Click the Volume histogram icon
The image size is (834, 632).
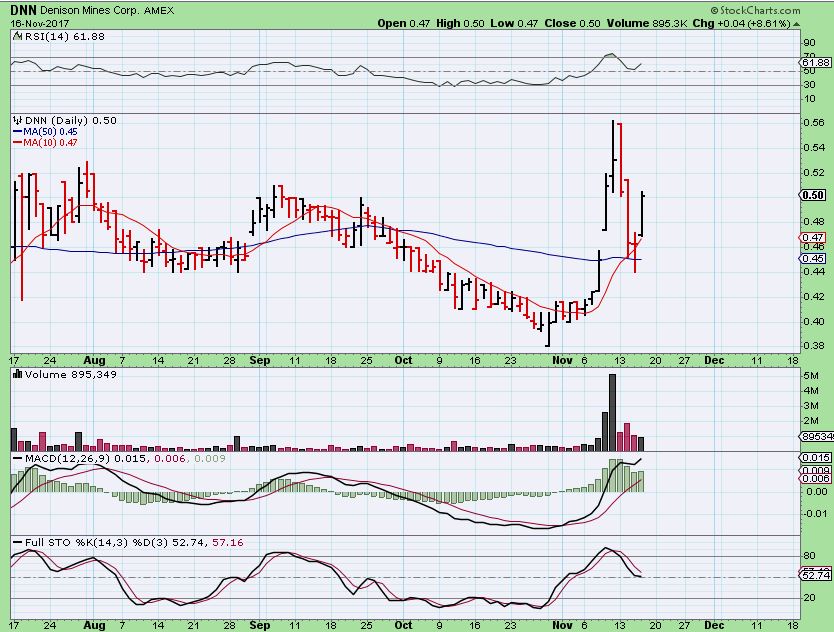click(17, 374)
